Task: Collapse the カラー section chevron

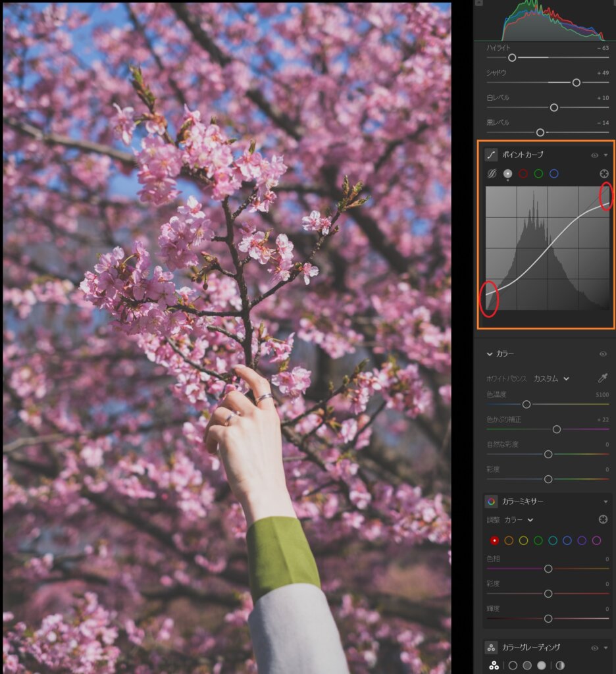Action: (x=489, y=354)
